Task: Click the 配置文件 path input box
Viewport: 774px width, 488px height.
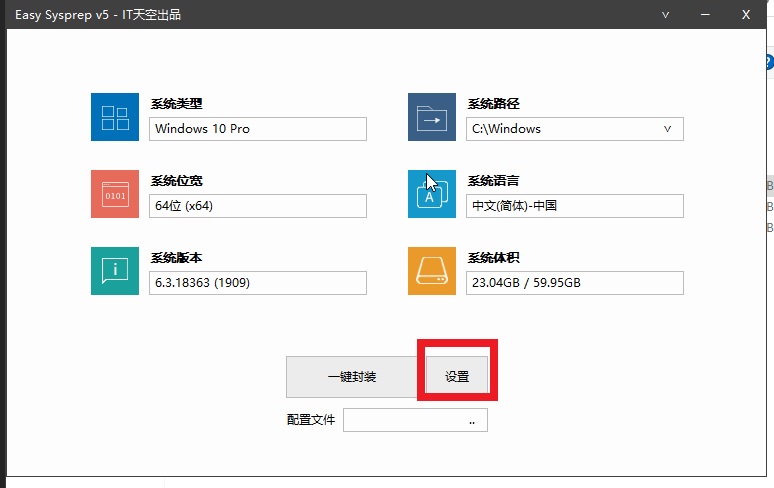Action: click(x=402, y=420)
